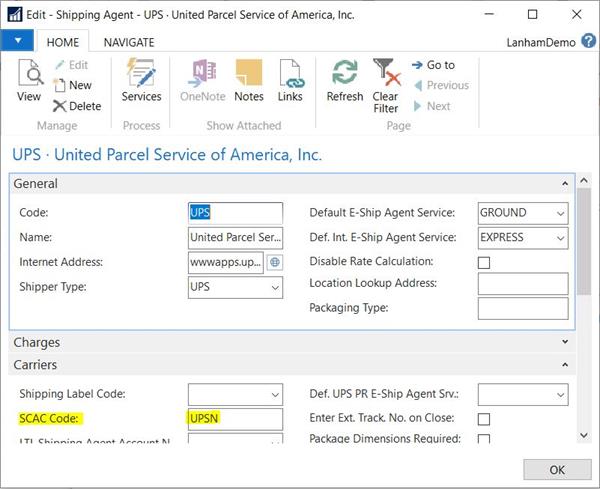
Task: Click the Dynamics NAV title bar icon
Action: click(15, 15)
